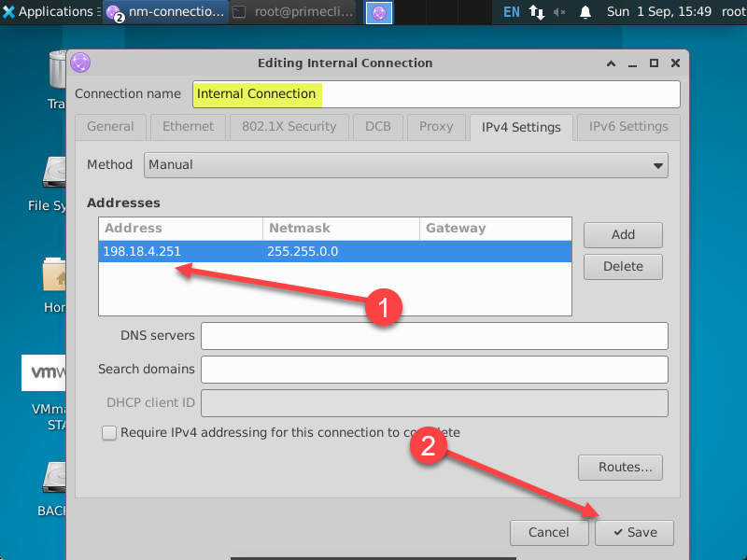Open notifications bell icon
747x560 pixels.
point(585,12)
